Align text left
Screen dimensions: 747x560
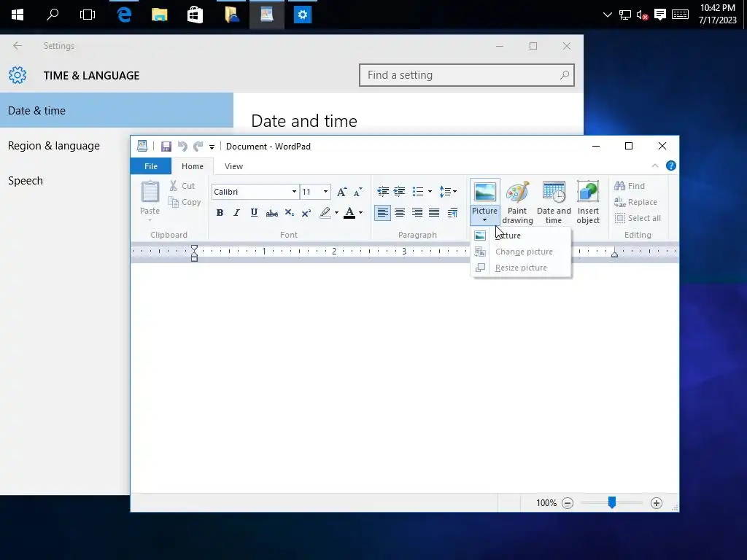(382, 213)
